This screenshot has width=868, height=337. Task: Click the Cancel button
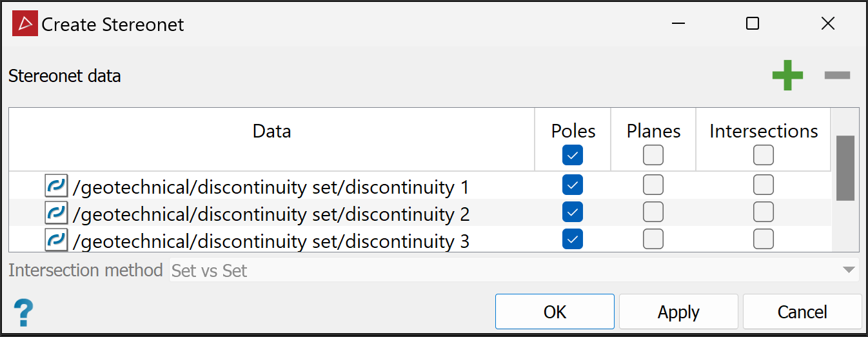pyautogui.click(x=802, y=312)
